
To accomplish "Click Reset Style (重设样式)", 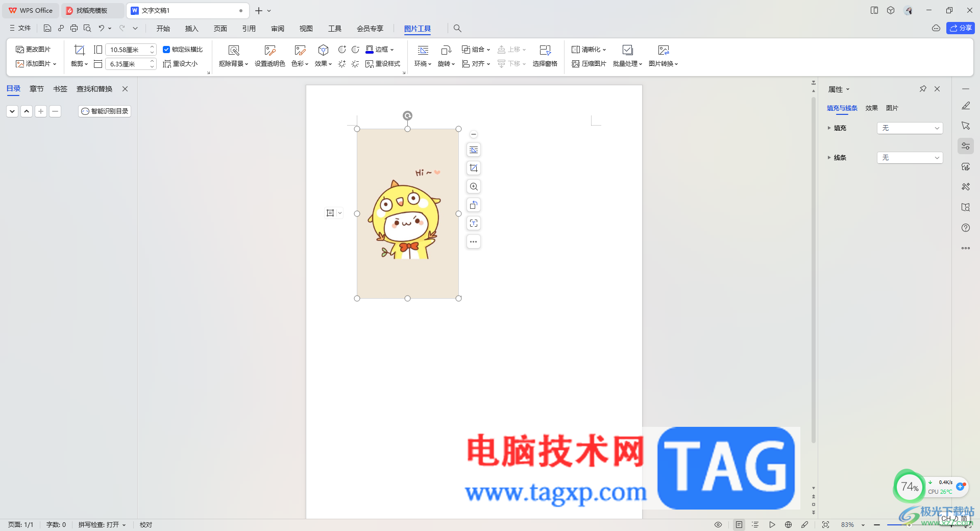I will 383,64.
